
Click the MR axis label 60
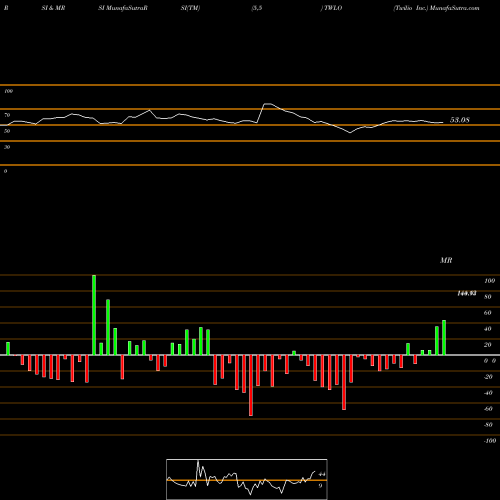pos(488,313)
